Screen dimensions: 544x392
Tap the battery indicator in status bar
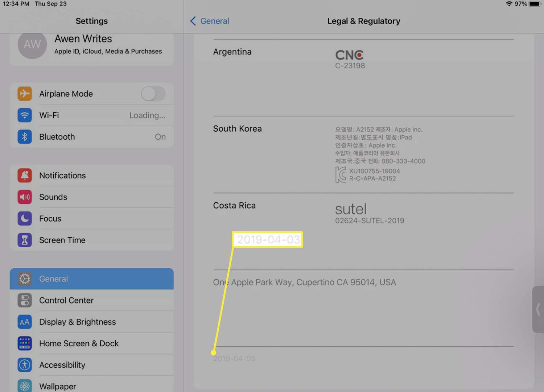[535, 4]
